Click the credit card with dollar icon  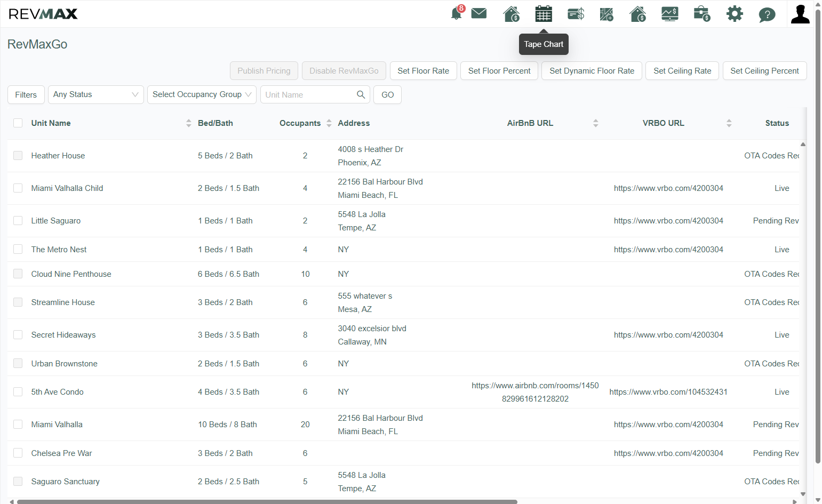(576, 14)
